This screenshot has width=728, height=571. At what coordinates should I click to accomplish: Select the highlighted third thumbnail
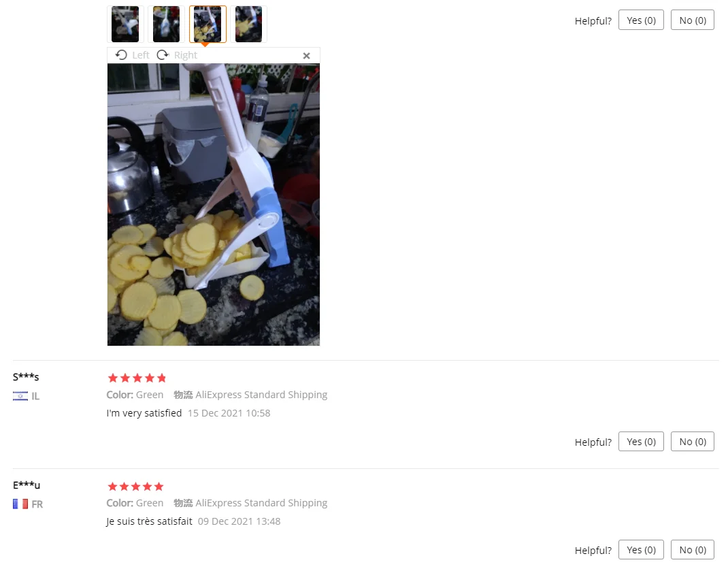(x=208, y=24)
